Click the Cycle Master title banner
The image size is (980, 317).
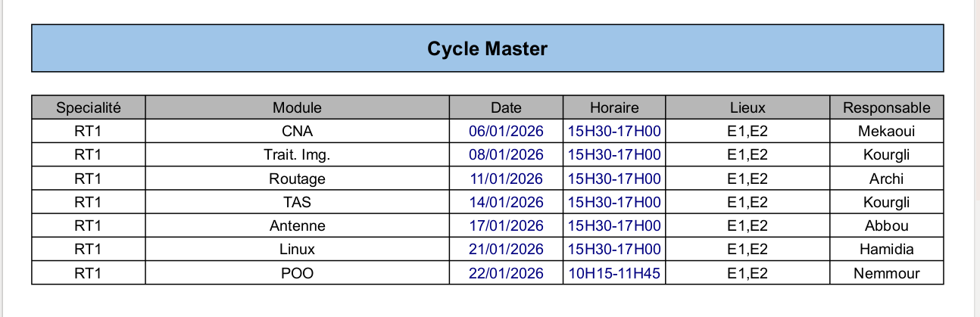point(487,48)
